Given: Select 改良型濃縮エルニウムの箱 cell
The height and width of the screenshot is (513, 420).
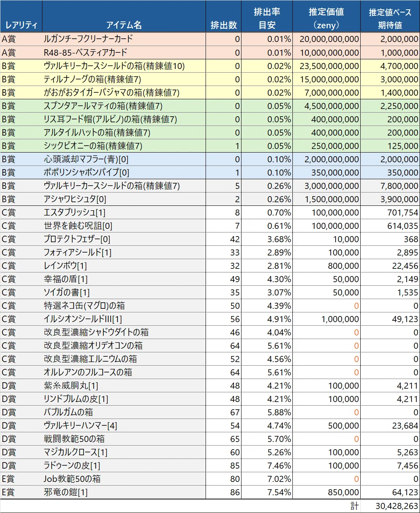Looking at the screenshot, I should [x=124, y=359].
